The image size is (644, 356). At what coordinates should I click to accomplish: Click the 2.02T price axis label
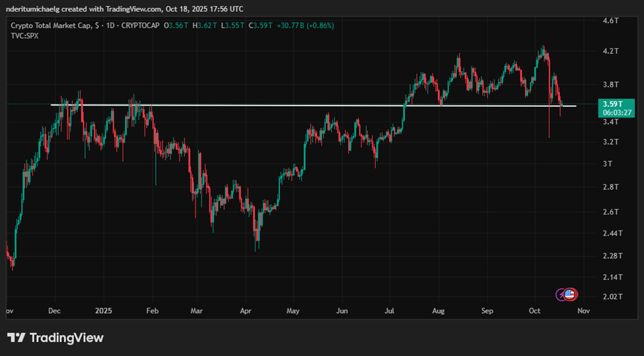click(x=613, y=297)
